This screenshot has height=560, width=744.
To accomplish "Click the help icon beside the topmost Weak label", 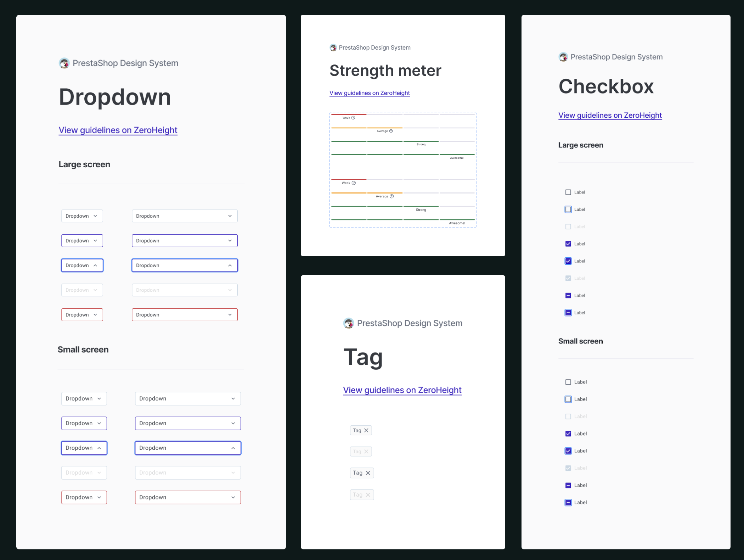I will click(x=353, y=118).
